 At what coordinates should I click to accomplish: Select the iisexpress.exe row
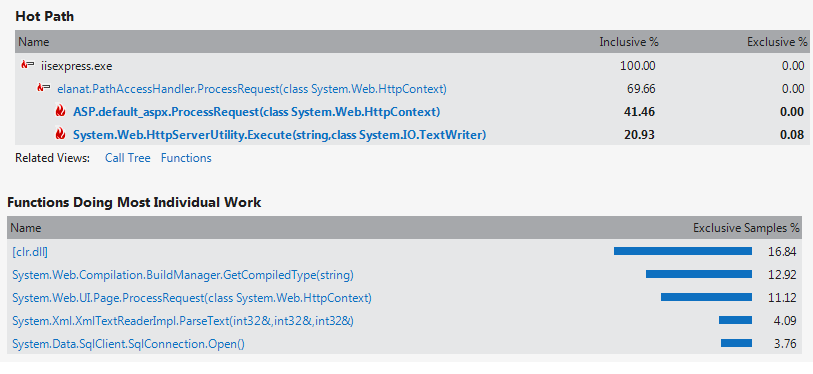[x=412, y=66]
